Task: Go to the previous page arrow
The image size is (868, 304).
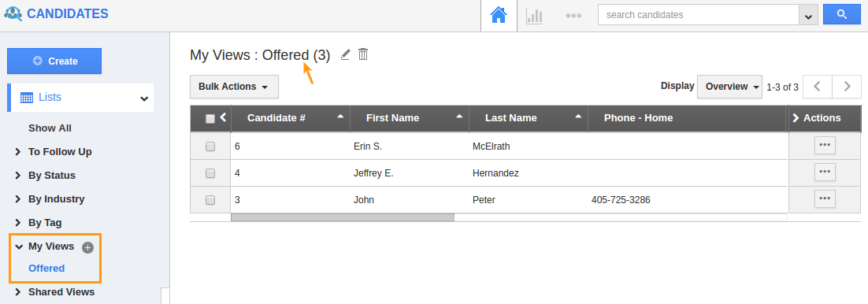Action: (x=817, y=87)
